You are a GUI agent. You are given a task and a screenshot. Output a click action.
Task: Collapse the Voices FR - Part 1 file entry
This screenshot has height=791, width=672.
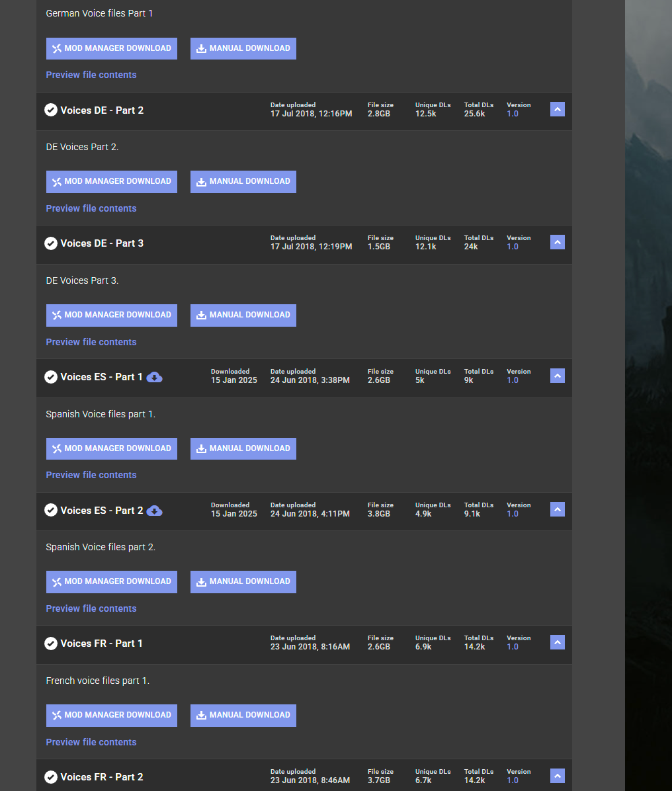(557, 642)
